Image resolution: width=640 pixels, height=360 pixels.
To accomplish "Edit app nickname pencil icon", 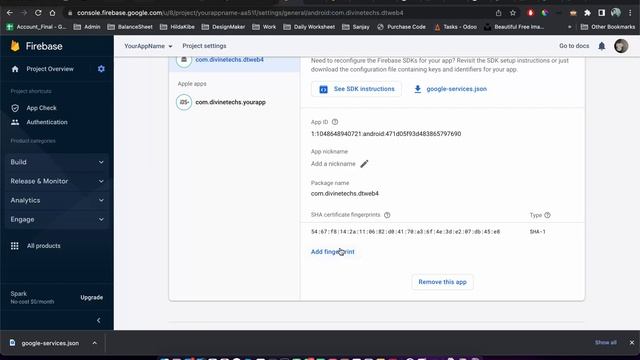I will [364, 164].
